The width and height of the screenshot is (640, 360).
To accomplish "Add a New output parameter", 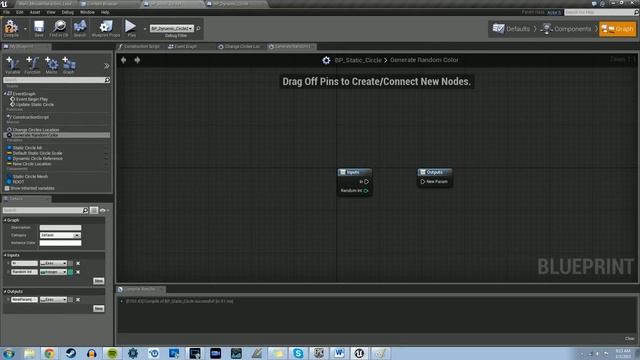I will 98,309.
